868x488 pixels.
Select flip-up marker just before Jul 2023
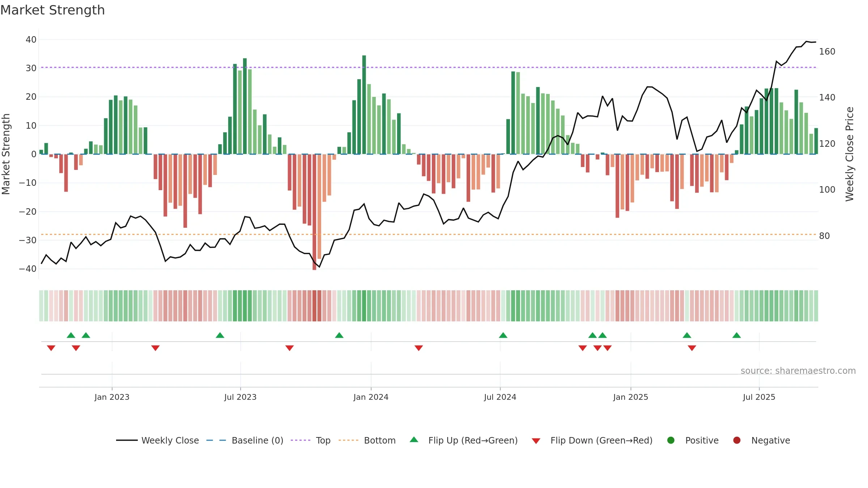pyautogui.click(x=220, y=335)
